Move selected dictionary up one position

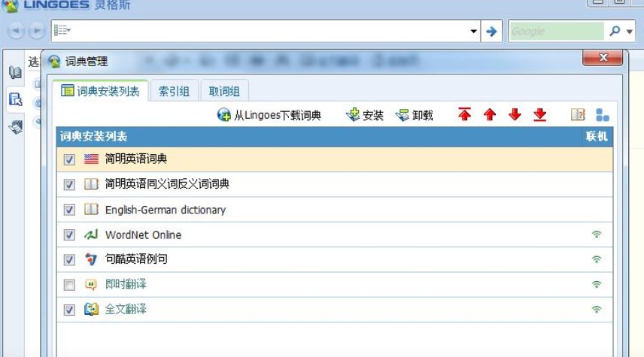coord(490,114)
